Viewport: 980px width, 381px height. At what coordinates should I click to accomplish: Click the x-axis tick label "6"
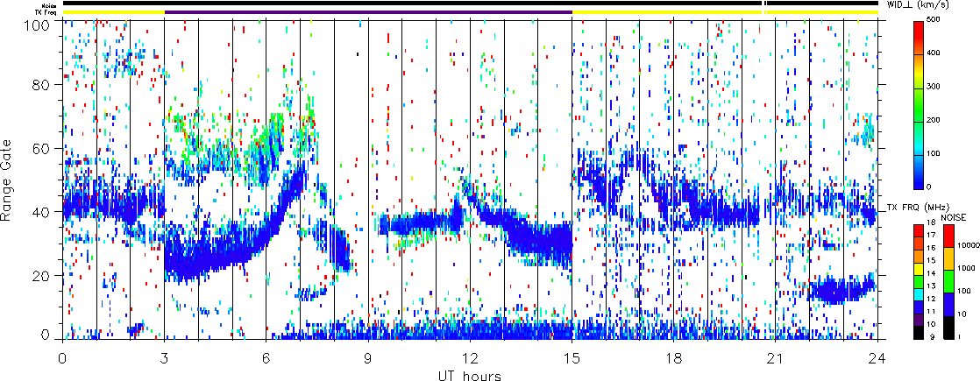pos(266,356)
